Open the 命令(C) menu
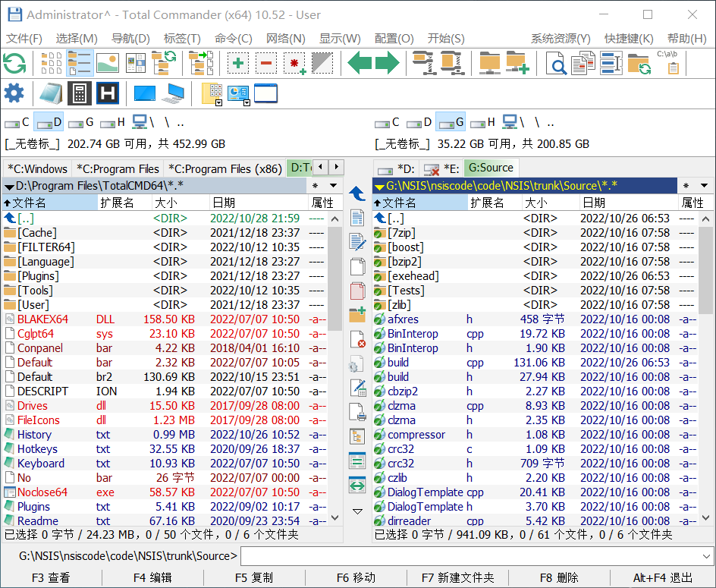The image size is (716, 588). pos(234,39)
